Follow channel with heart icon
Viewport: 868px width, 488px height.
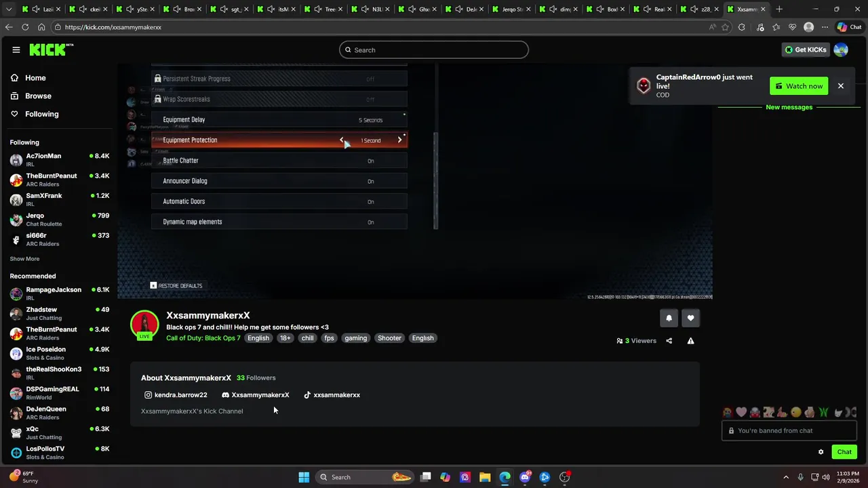pos(690,318)
